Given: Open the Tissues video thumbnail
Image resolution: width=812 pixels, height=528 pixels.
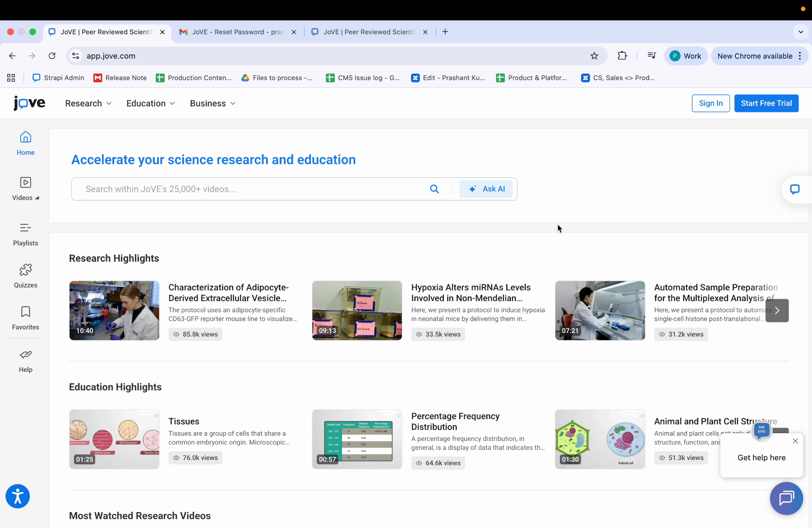Looking at the screenshot, I should (x=114, y=439).
